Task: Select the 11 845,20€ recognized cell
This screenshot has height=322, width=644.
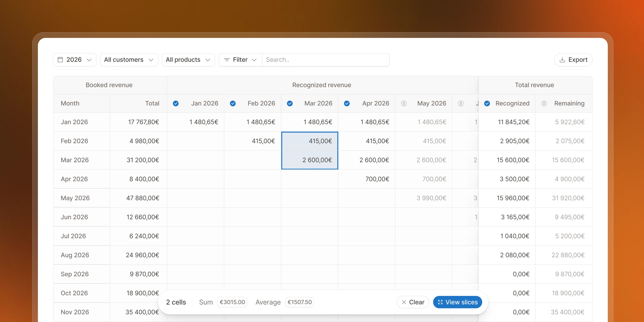Action: pyautogui.click(x=507, y=122)
